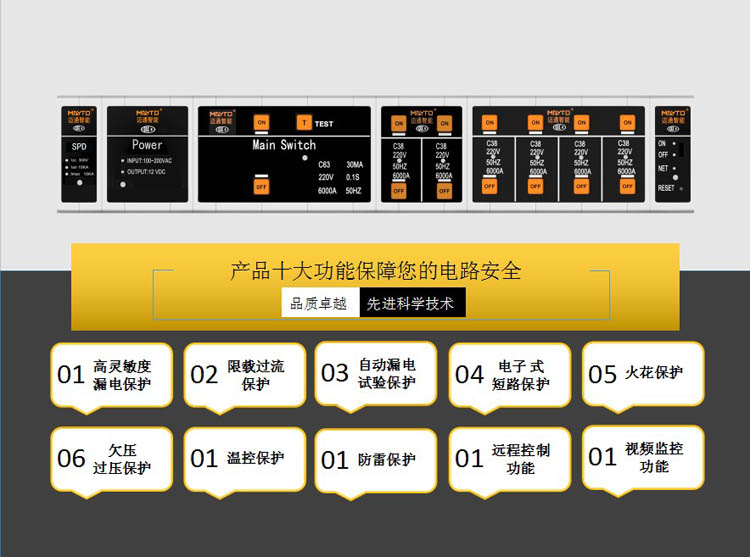Toggle the left ON button of the two-pole breaker
This screenshot has width=750, height=557.
398,123
